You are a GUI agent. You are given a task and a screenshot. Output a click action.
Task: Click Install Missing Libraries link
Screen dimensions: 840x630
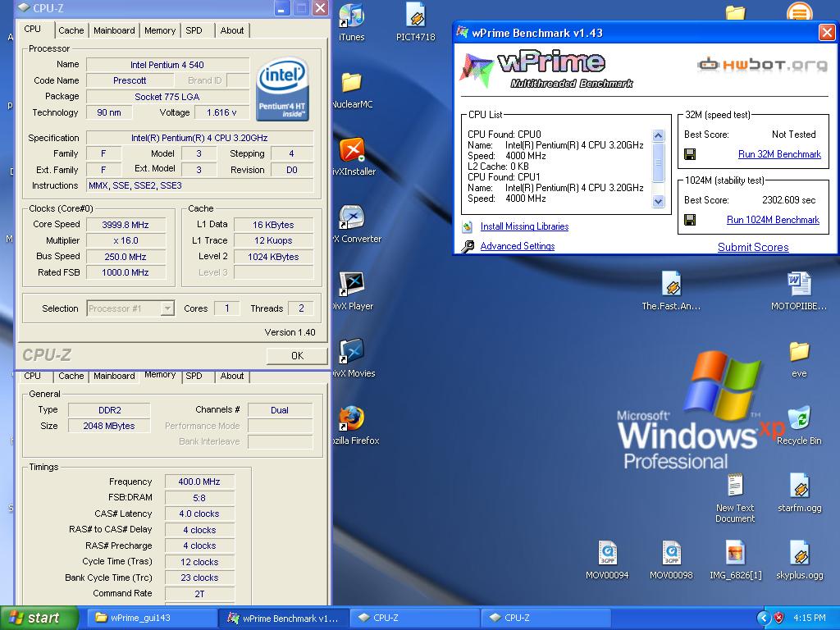(524, 226)
